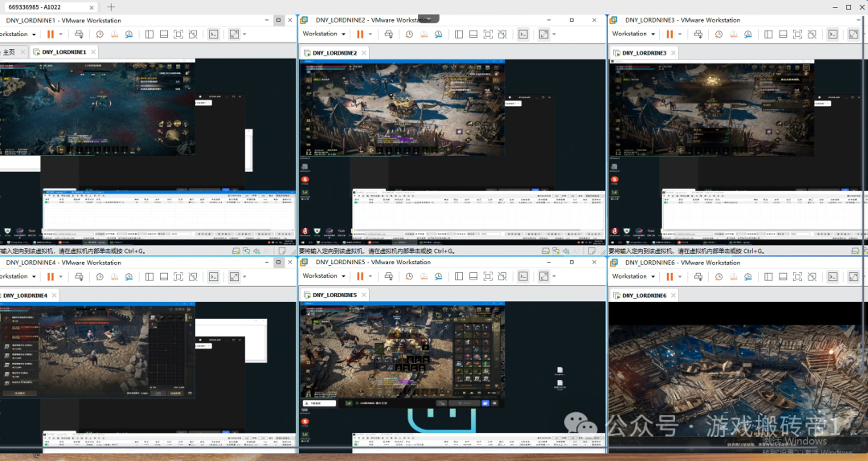Expand the power options arrow beside pause in DNY_LORDNINE2
868x461 pixels.
click(x=371, y=35)
